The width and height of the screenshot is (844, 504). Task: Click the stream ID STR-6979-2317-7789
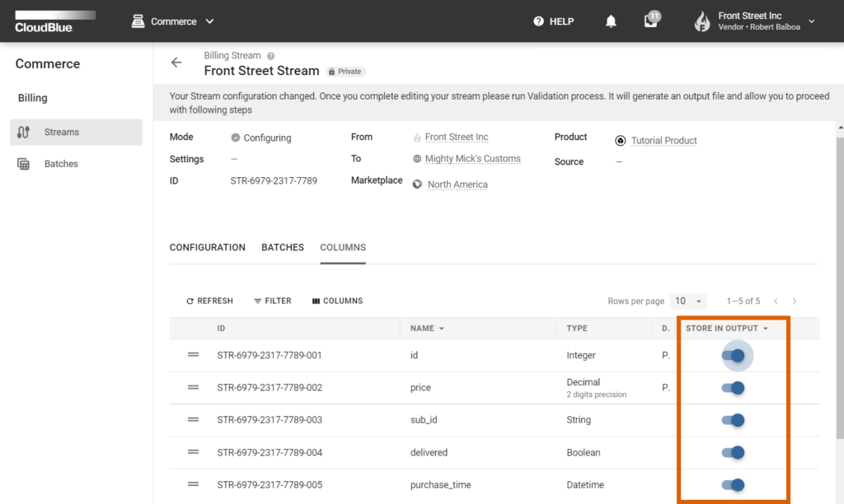(x=274, y=180)
